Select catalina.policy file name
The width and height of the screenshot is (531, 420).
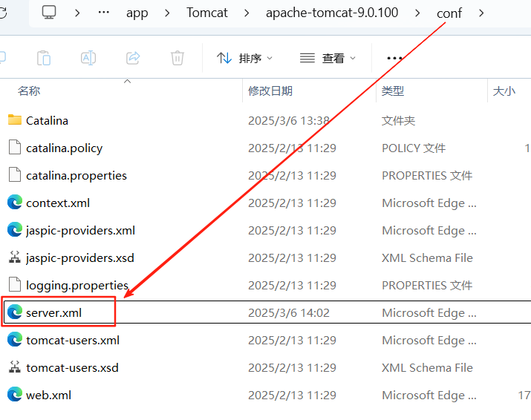pyautogui.click(x=65, y=148)
